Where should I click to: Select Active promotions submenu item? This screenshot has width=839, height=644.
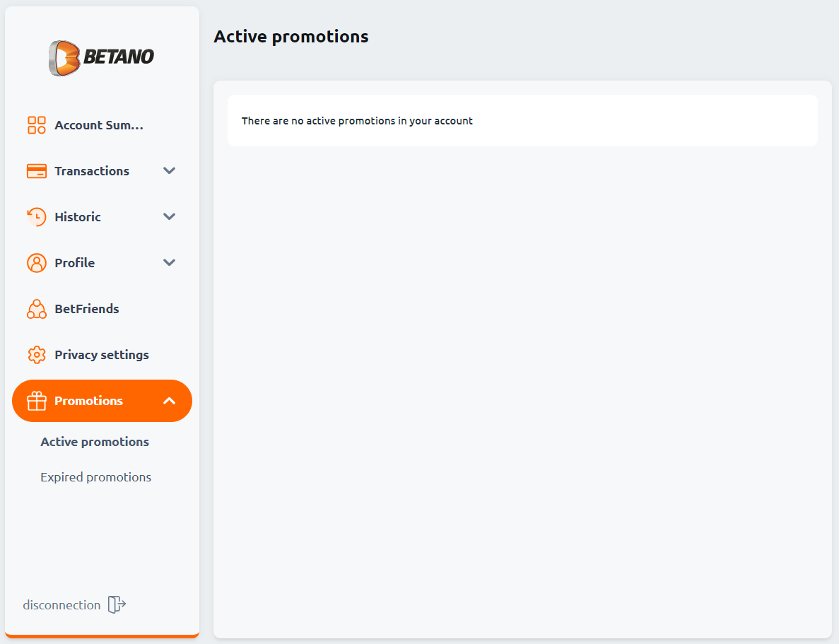95,442
